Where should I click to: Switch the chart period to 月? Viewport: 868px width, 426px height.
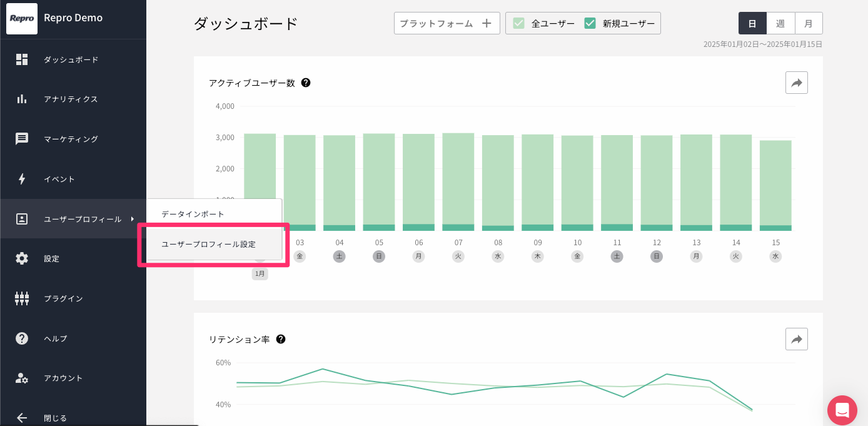pos(809,23)
